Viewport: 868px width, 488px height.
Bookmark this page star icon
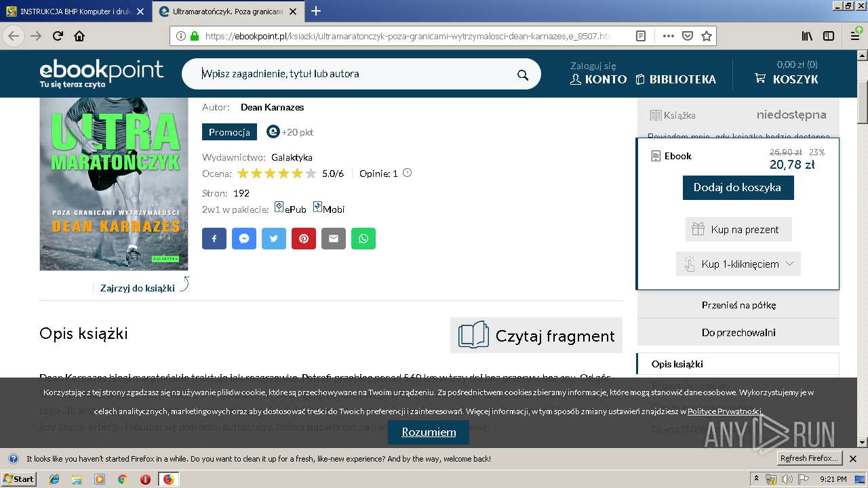pyautogui.click(x=707, y=37)
